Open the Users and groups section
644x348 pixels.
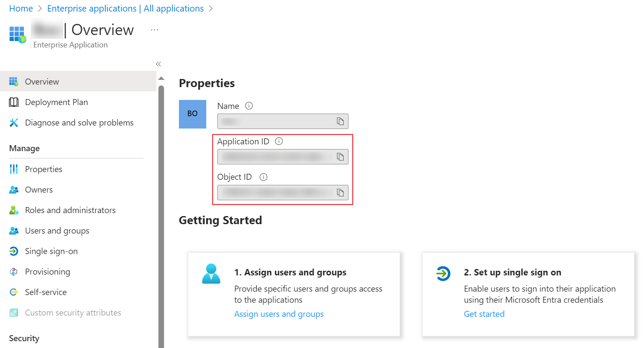56,231
